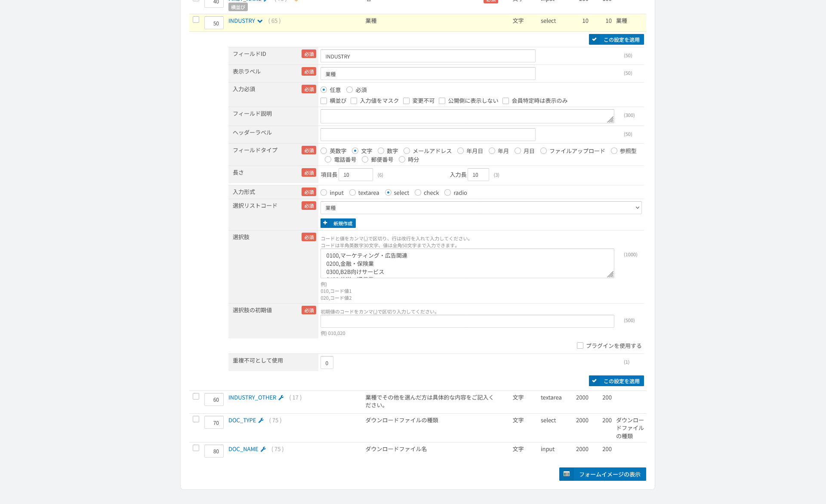Select 参照型 field type
826x504 pixels.
click(614, 151)
